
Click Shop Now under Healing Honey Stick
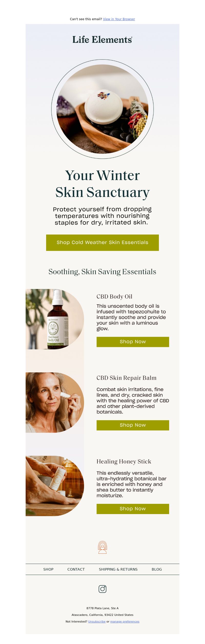pos(133,509)
